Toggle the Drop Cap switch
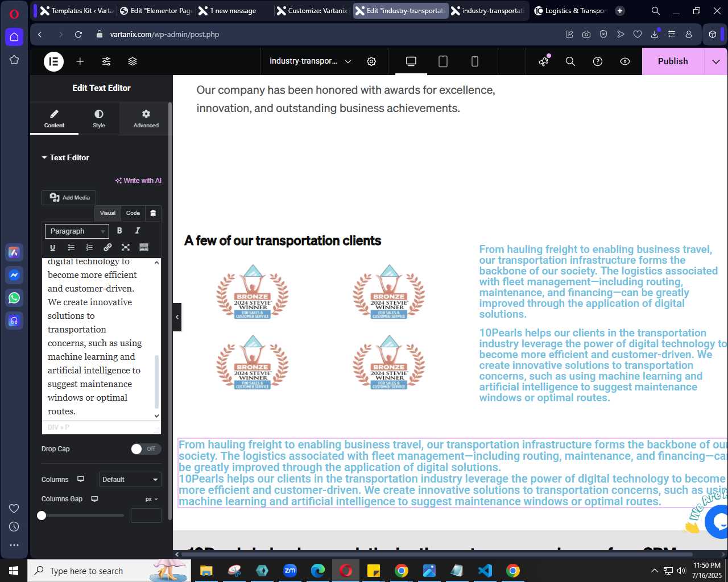Screen dimensions: 728x582 pyautogui.click(x=146, y=449)
